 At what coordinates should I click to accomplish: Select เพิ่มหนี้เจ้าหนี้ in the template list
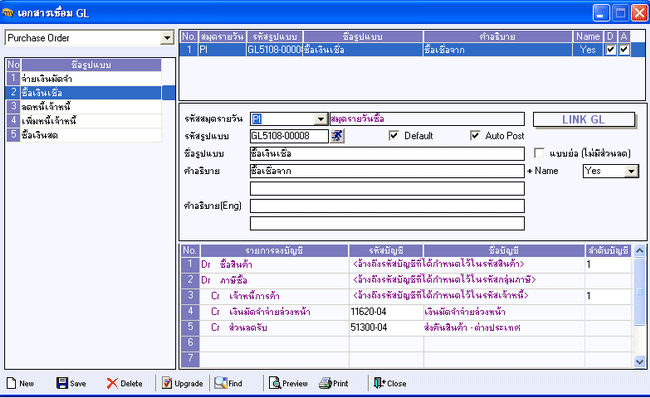pos(91,121)
